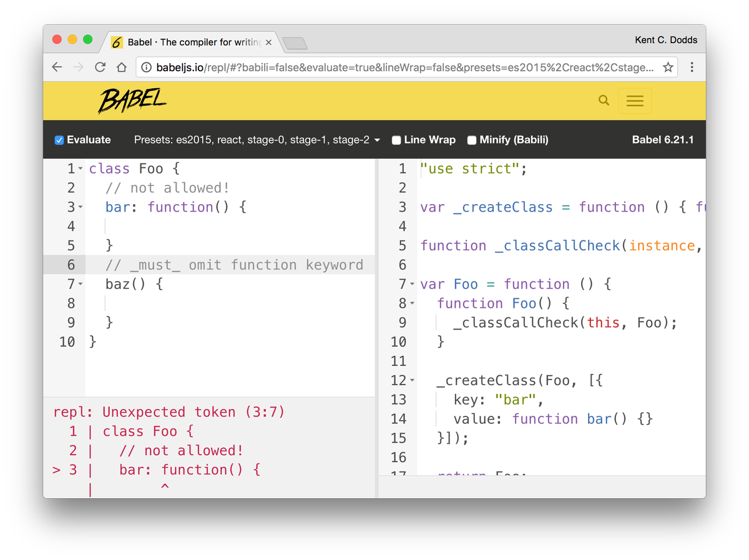Click output gutter line number 11
749x560 pixels.
point(398,361)
